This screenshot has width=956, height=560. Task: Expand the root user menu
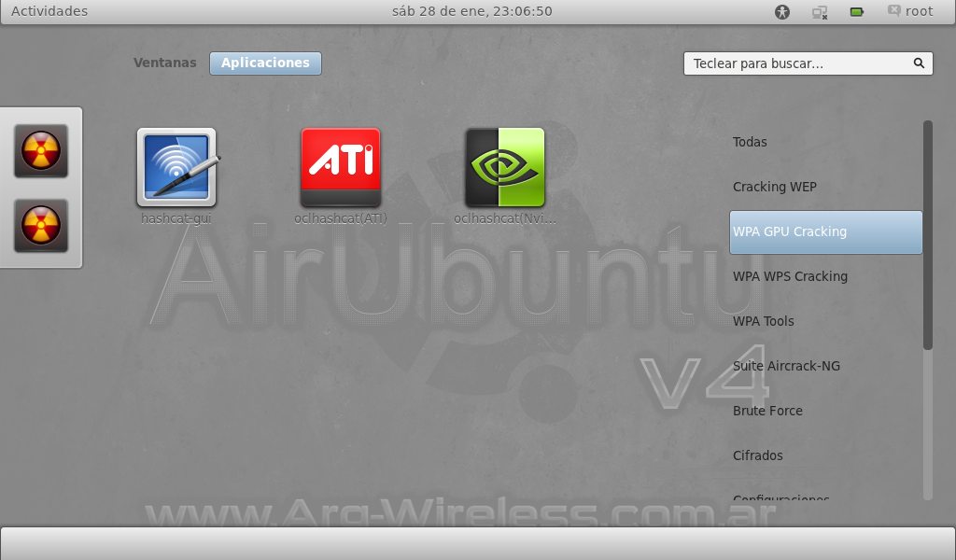910,11
